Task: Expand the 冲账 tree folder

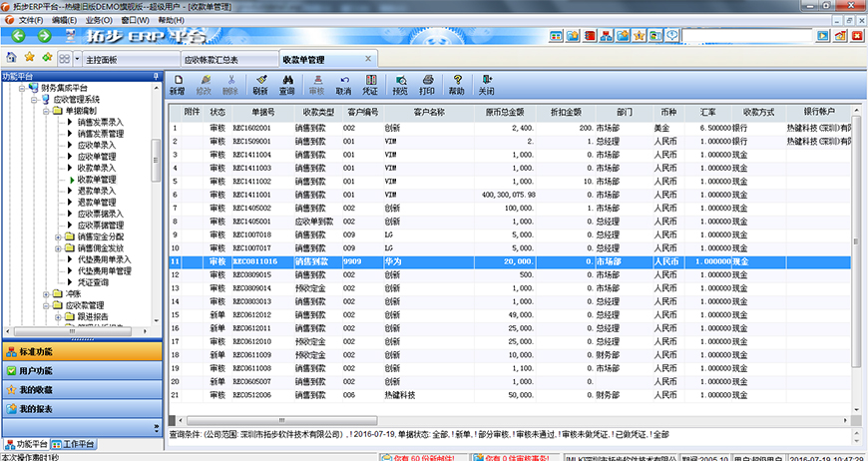Action: point(46,294)
